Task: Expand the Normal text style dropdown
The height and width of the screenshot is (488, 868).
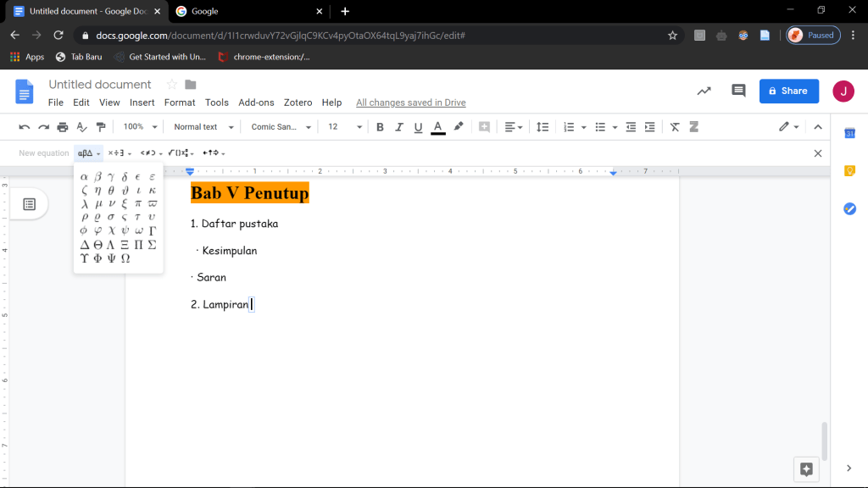Action: (x=201, y=127)
